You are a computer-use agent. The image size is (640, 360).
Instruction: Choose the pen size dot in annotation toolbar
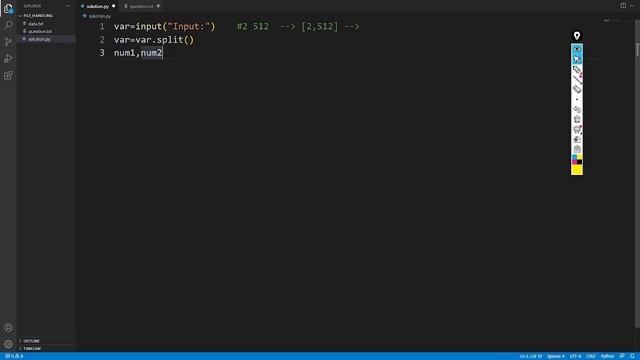(x=577, y=100)
